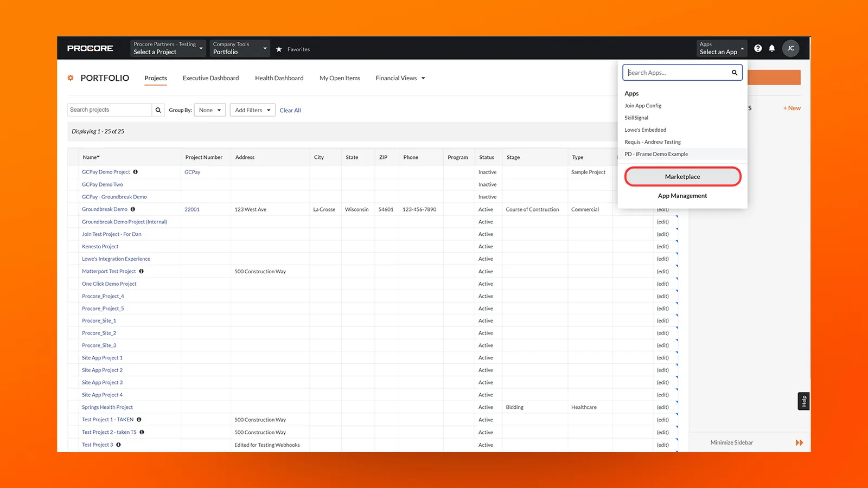Expand the Add Filters dropdown
The width and height of the screenshot is (868, 488).
pyautogui.click(x=252, y=110)
